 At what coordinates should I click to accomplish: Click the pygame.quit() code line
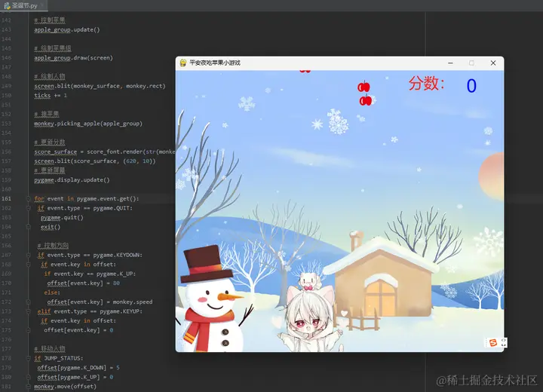pos(62,217)
